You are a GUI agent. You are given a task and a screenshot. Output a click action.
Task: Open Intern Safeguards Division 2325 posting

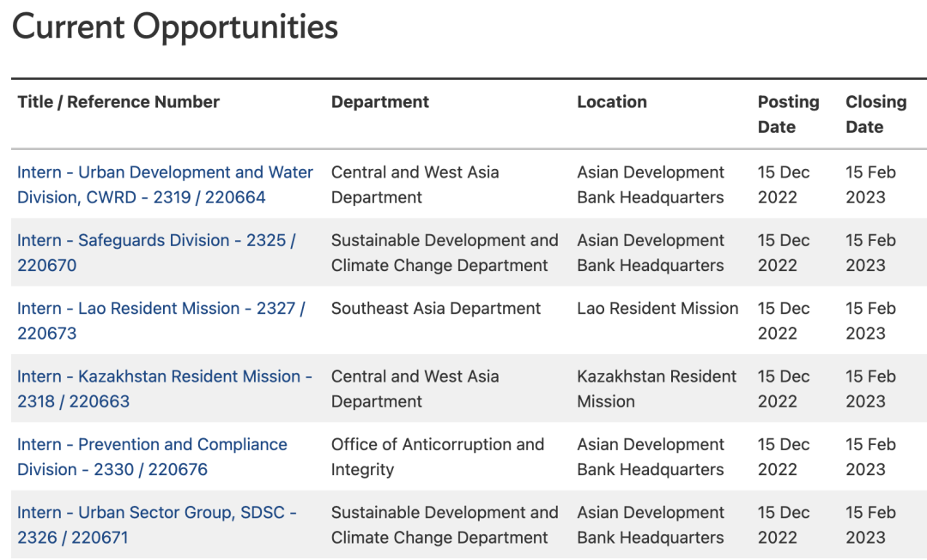156,252
